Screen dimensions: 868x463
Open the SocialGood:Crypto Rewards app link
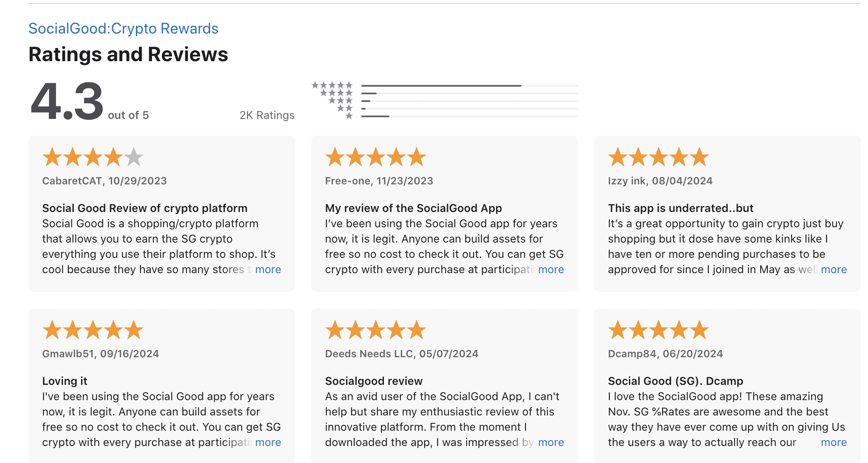tap(123, 28)
